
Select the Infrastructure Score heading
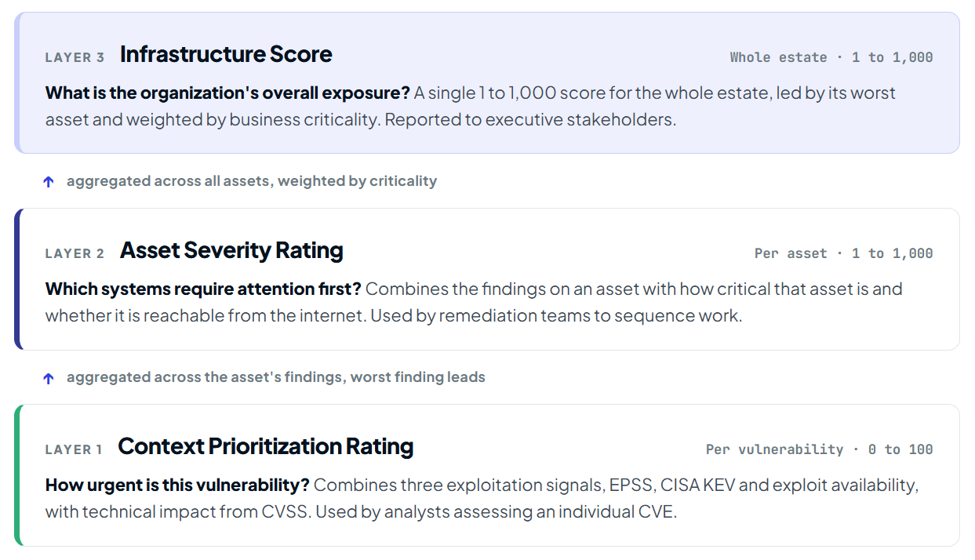[226, 54]
